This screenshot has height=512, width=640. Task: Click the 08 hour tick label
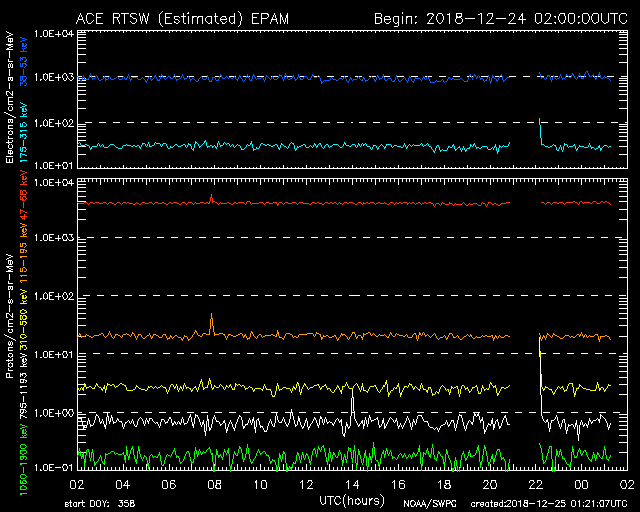click(214, 483)
